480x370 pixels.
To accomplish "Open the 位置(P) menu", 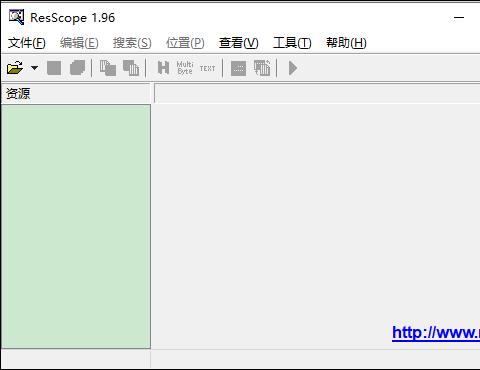I will 185,43.
